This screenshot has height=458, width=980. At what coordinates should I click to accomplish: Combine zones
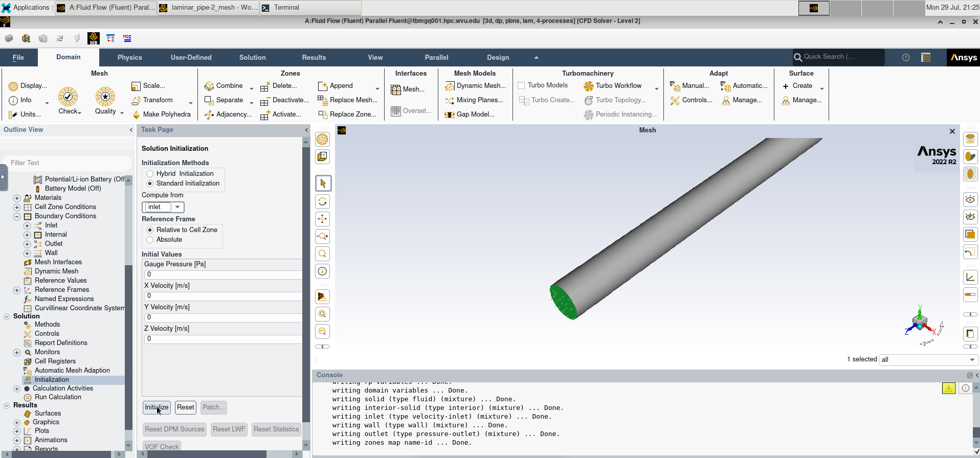pos(224,85)
